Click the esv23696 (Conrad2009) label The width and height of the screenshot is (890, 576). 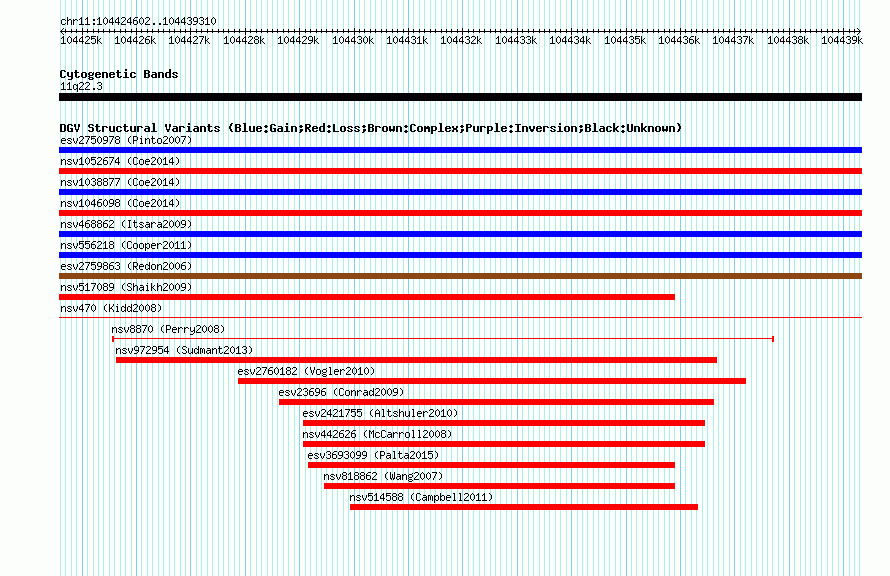(341, 392)
